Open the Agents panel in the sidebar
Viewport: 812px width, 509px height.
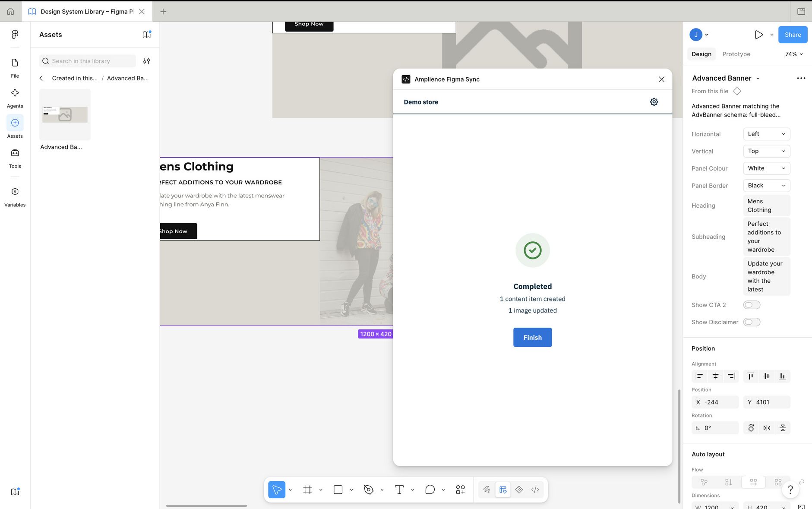[x=15, y=98]
